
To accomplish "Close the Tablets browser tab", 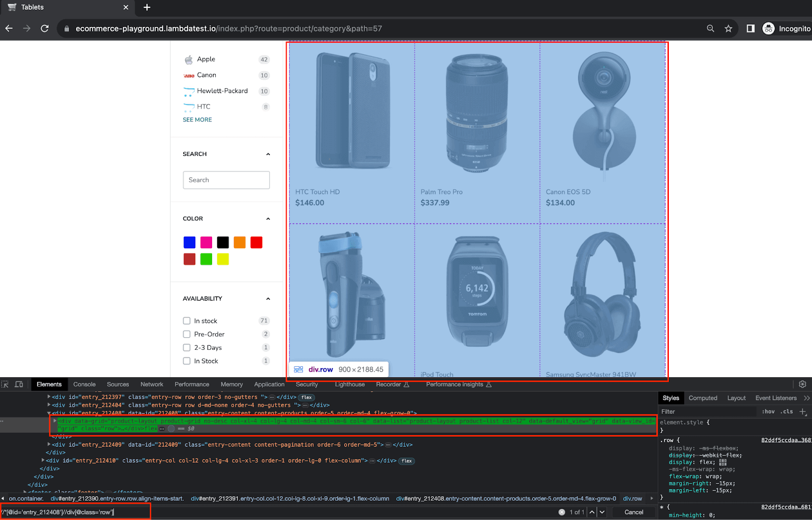I will [126, 7].
